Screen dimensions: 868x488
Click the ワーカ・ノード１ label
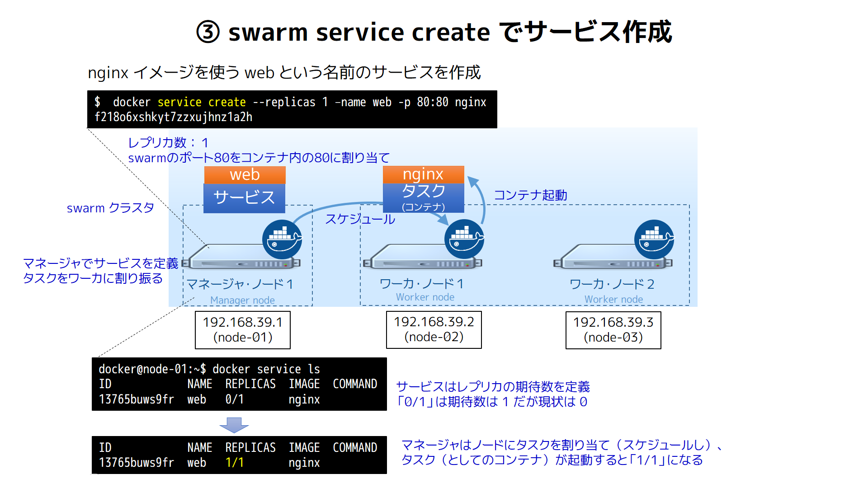(422, 284)
